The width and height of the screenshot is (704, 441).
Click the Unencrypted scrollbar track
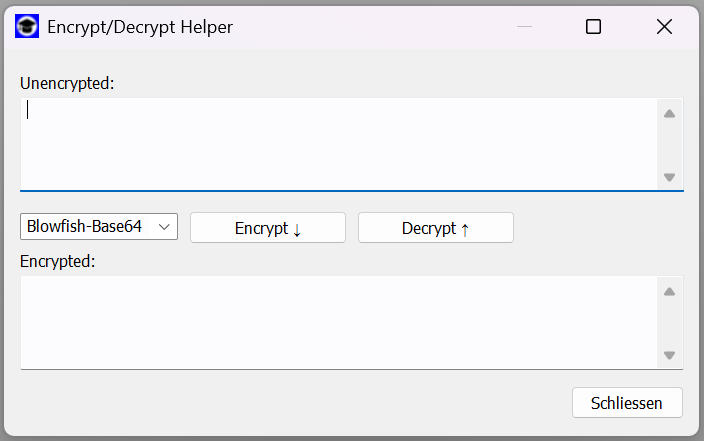[669, 144]
